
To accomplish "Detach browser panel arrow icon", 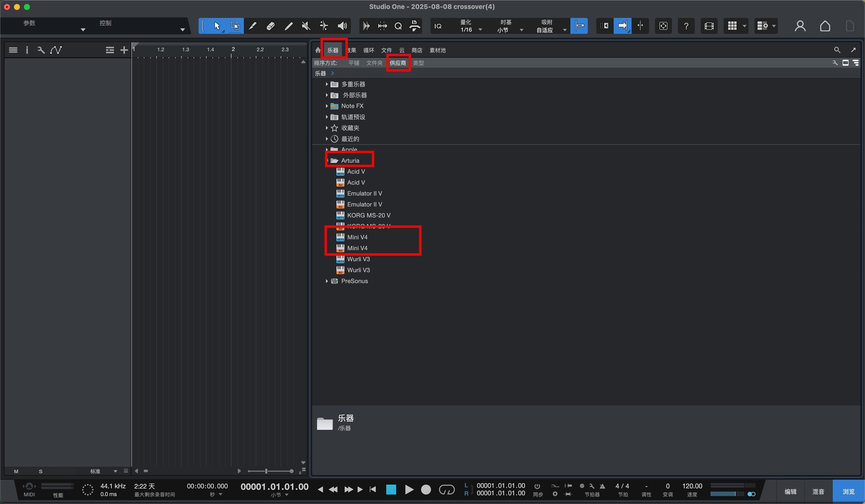I will tap(853, 50).
